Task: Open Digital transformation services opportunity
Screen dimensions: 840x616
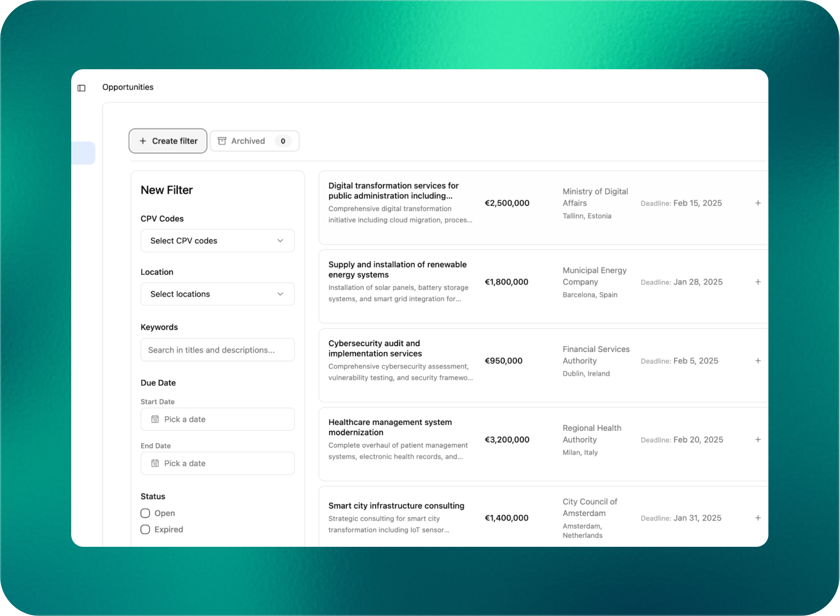Action: point(393,191)
